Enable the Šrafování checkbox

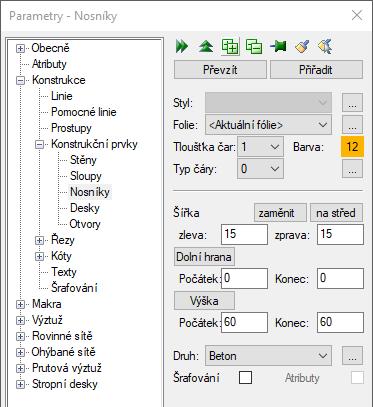coord(245,378)
